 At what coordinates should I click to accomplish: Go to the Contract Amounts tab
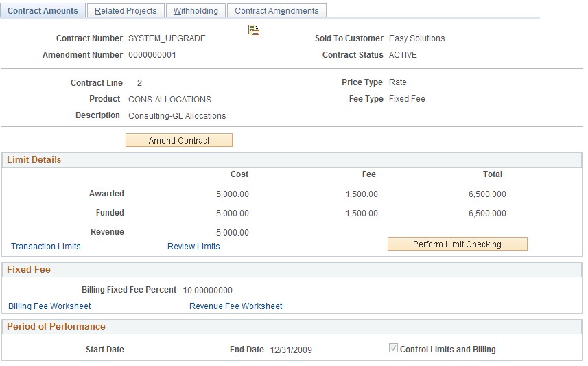(43, 11)
